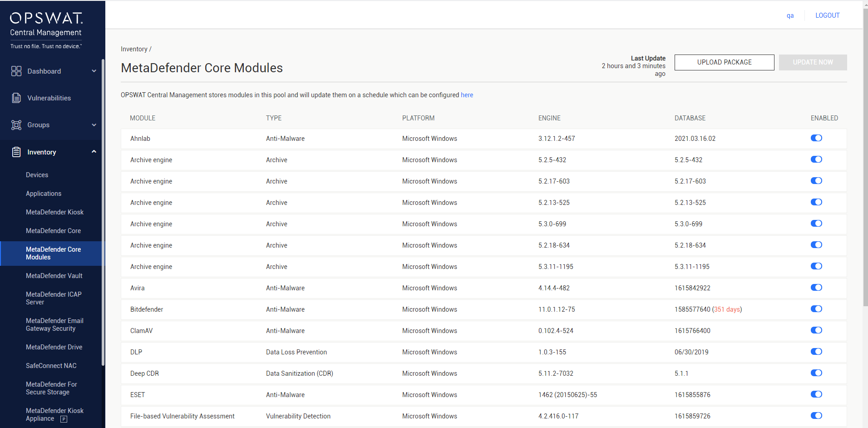Click the Groups network icon
The image size is (868, 428).
[x=16, y=125]
